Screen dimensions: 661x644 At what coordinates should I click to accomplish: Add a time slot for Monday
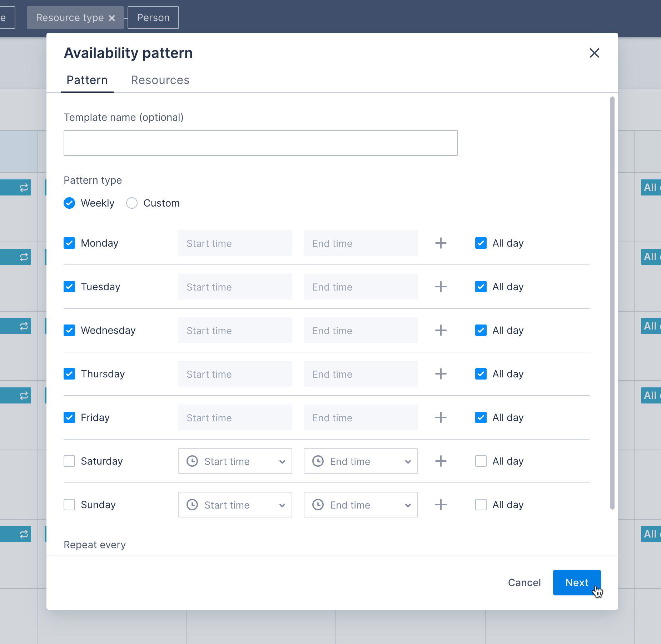441,243
